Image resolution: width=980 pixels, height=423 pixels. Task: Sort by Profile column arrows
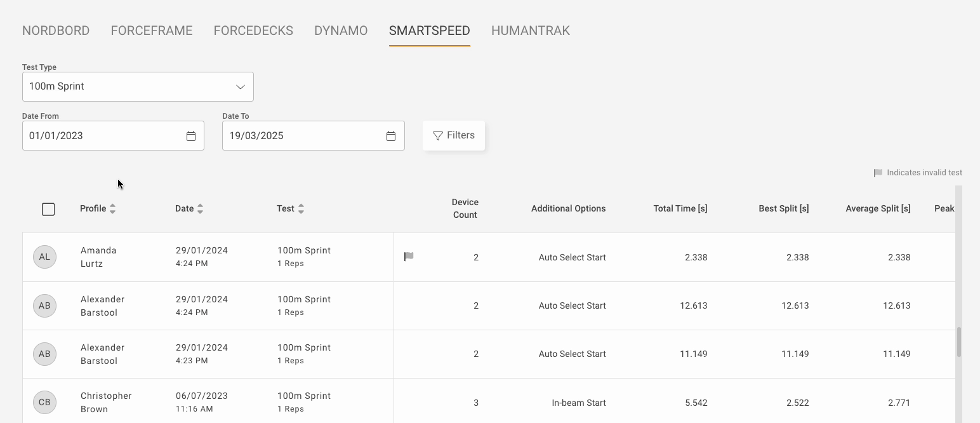tap(112, 208)
